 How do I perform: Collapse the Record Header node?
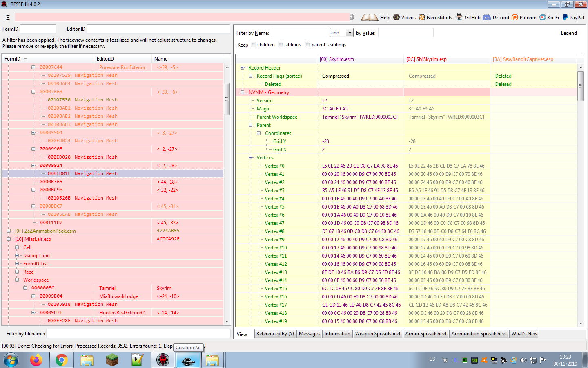[242, 68]
